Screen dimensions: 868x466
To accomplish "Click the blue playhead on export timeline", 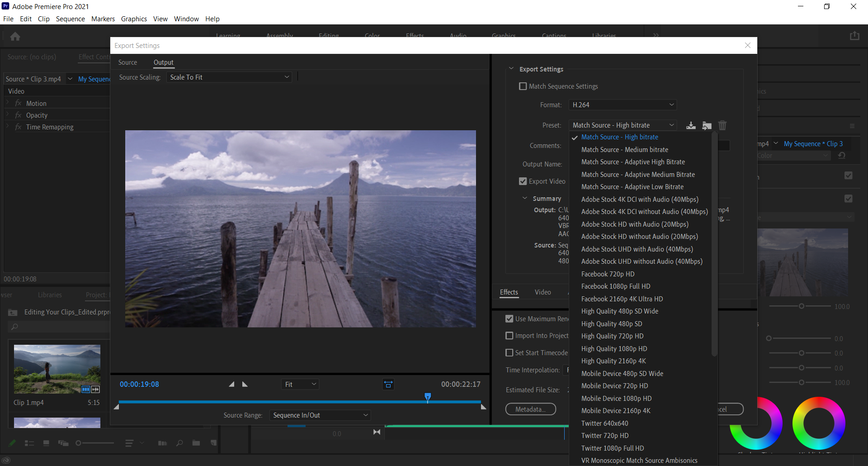I will pos(428,397).
